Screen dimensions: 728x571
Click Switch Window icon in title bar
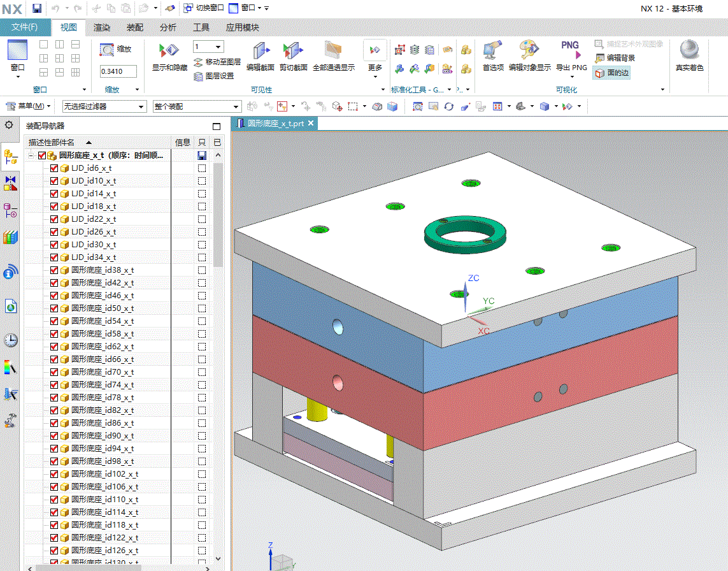point(188,8)
